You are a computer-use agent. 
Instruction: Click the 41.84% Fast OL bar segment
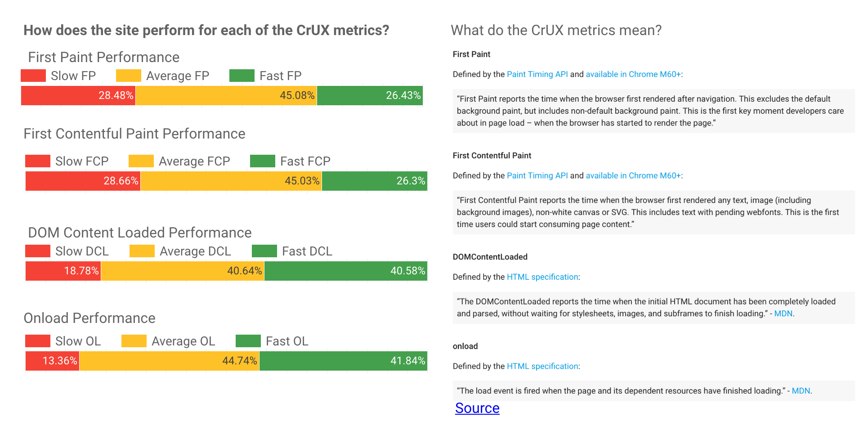(x=343, y=361)
